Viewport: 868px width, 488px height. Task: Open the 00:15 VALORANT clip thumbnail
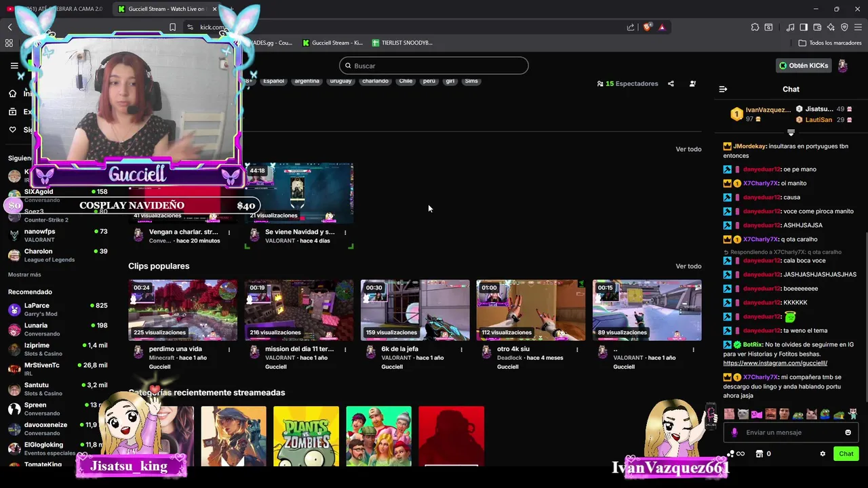pos(647,310)
